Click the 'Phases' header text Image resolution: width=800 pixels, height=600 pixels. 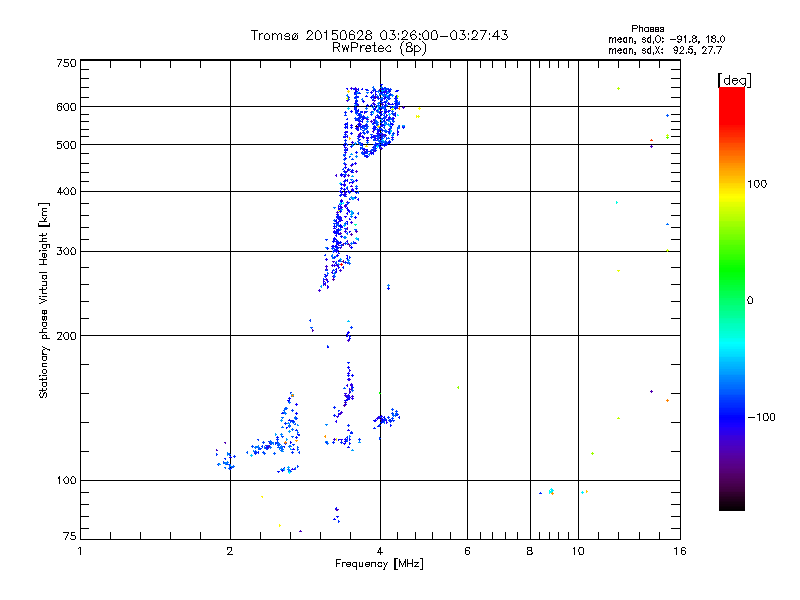647,29
